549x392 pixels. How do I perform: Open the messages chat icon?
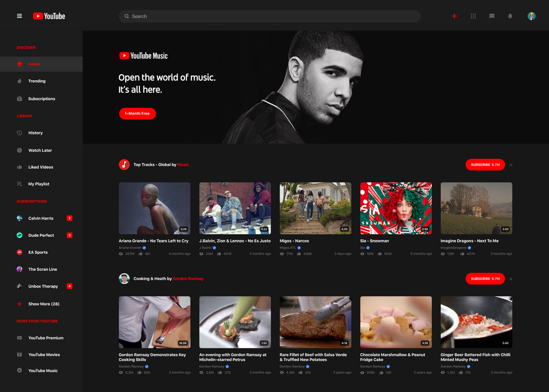492,16
